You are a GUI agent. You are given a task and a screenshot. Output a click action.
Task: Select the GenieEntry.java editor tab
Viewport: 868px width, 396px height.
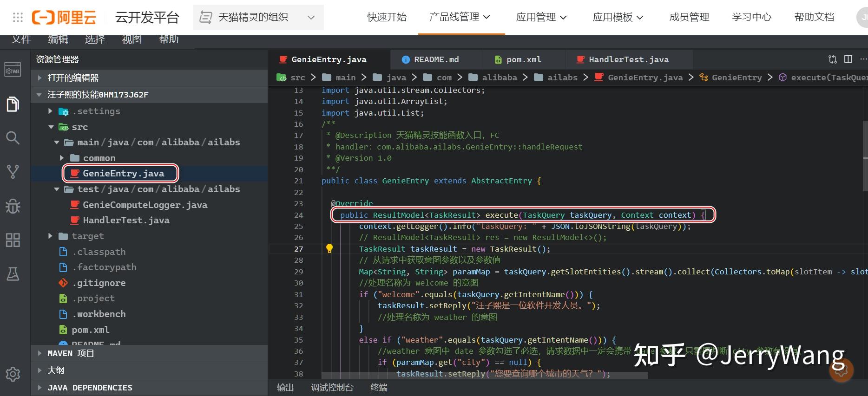coord(329,59)
